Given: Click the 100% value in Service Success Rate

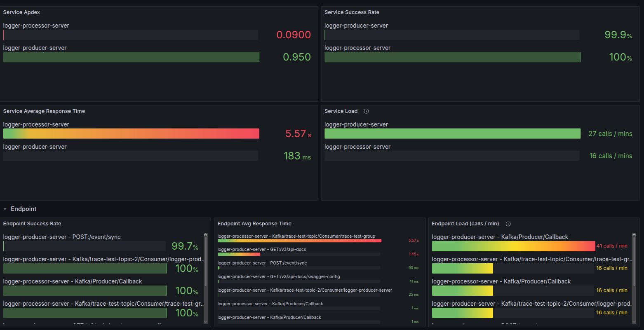Looking at the screenshot, I should click(x=620, y=57).
